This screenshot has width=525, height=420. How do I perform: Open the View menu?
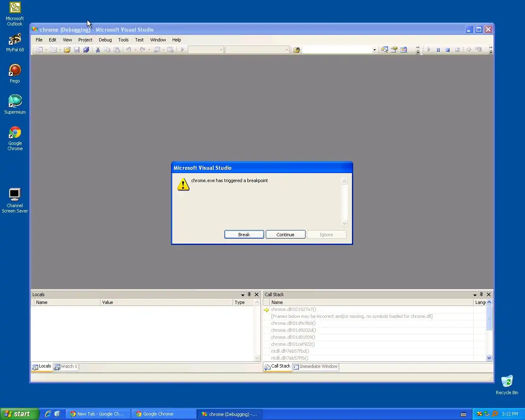point(67,40)
